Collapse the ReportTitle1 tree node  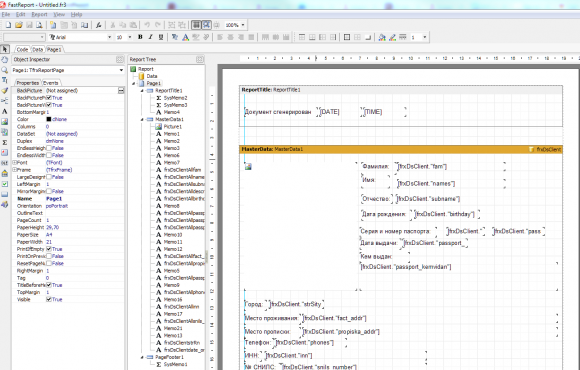click(142, 91)
